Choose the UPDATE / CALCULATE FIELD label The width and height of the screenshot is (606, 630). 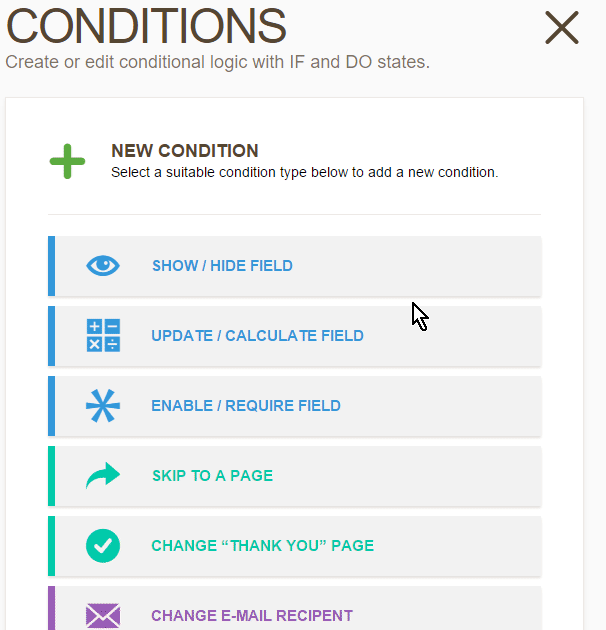coord(257,336)
